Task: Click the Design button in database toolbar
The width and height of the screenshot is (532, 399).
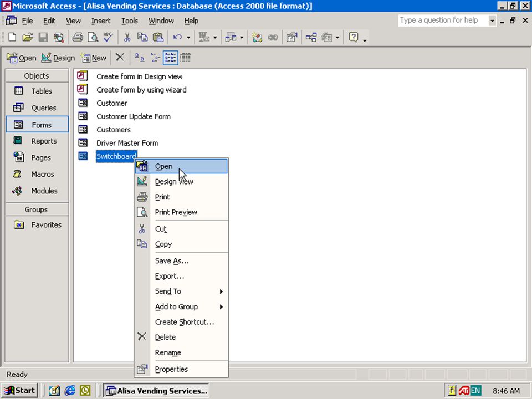Action: tap(58, 58)
